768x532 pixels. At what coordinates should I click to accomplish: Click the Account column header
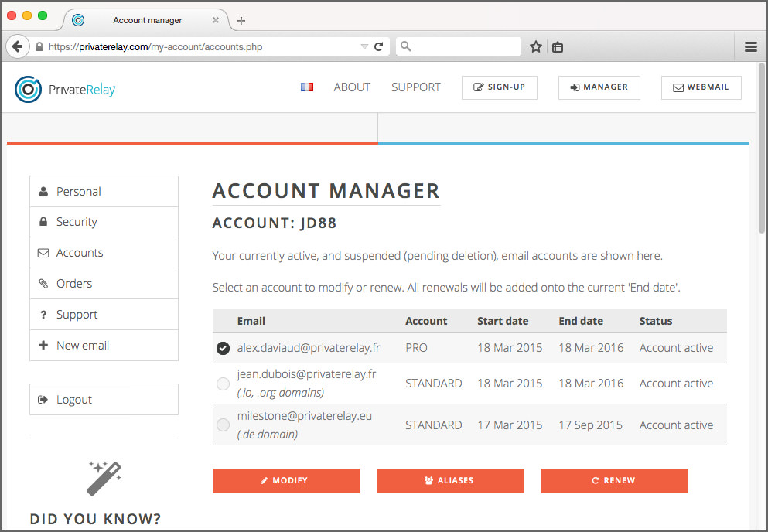pos(426,322)
